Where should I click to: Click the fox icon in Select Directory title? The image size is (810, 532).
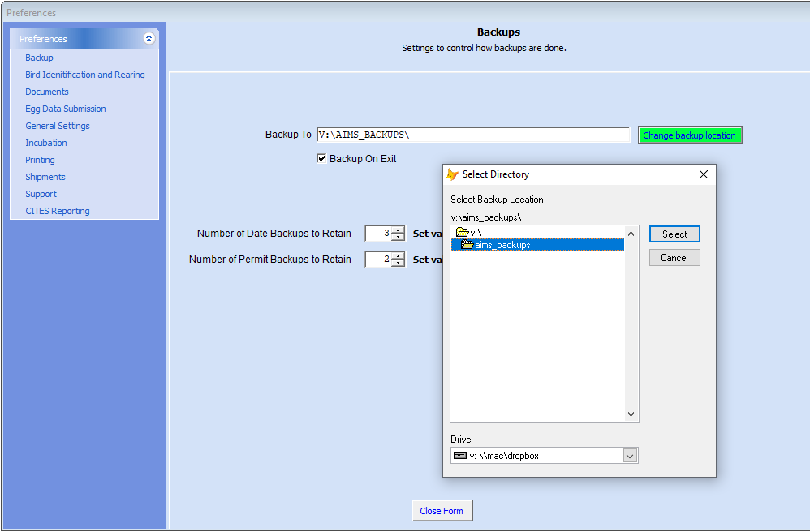point(453,174)
